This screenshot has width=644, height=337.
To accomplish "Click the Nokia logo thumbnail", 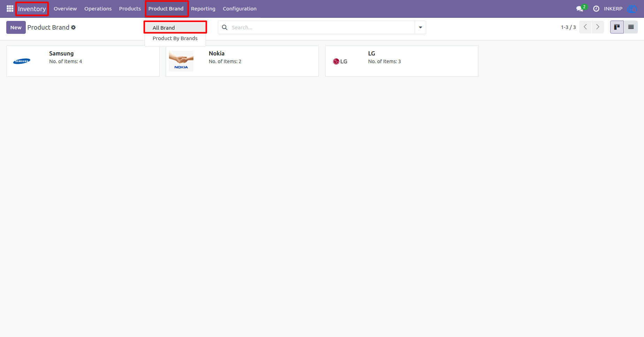I will pos(181,61).
